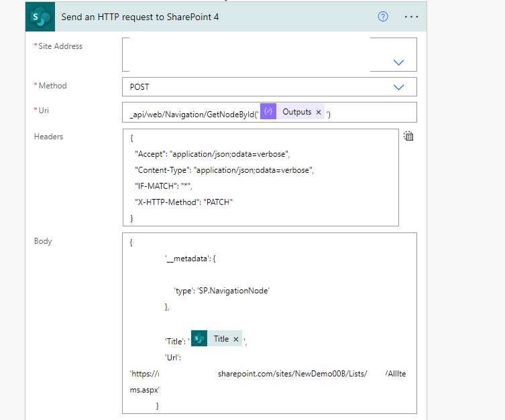The height and width of the screenshot is (420, 505).
Task: Click the 'Url': label in Body
Action: click(173, 358)
